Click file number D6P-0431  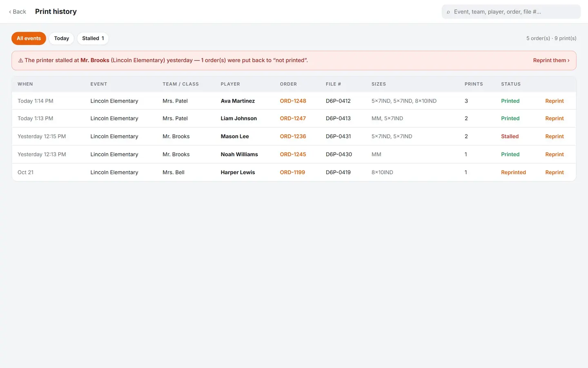tap(338, 137)
